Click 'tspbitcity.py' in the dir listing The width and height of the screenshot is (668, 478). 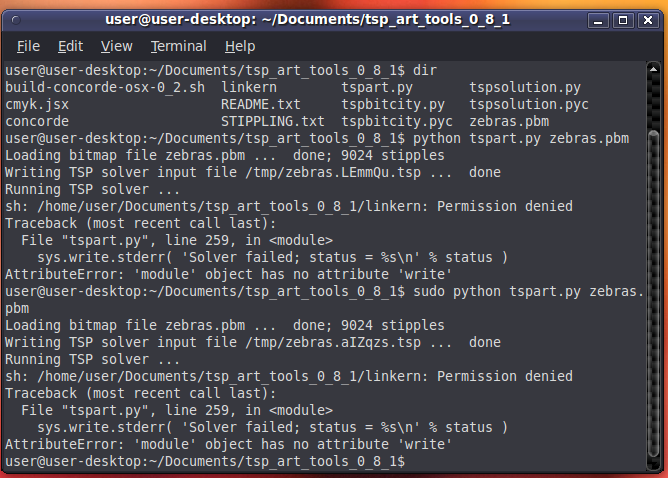(x=393, y=104)
